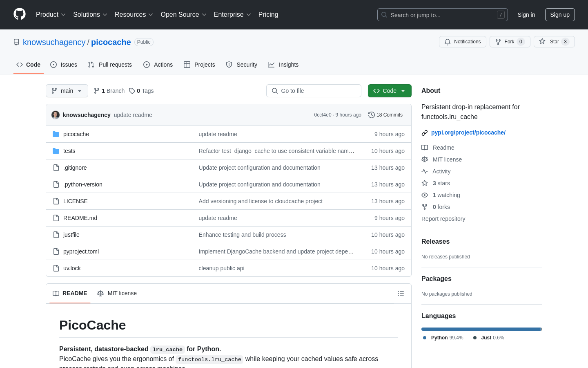Star the picocache repository
588x368 pixels.
(554, 42)
